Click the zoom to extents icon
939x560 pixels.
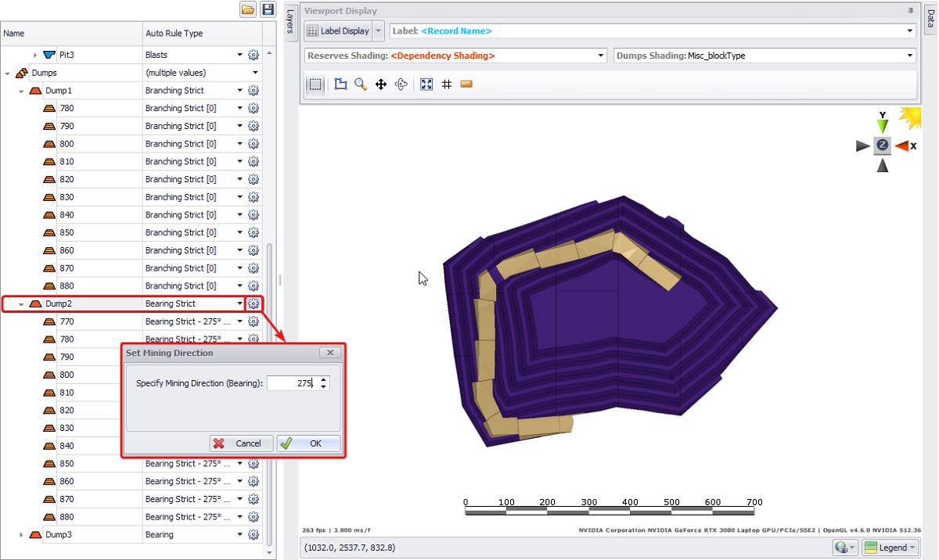(x=426, y=84)
